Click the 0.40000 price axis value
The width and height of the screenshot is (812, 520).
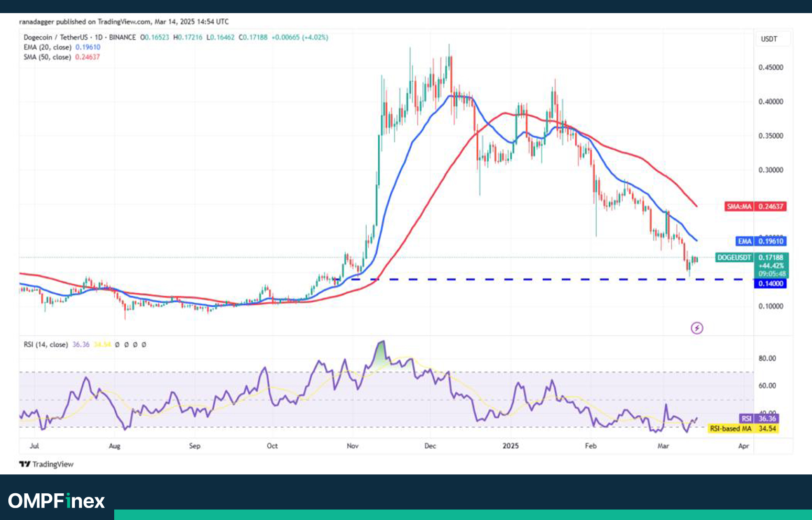pyautogui.click(x=771, y=102)
